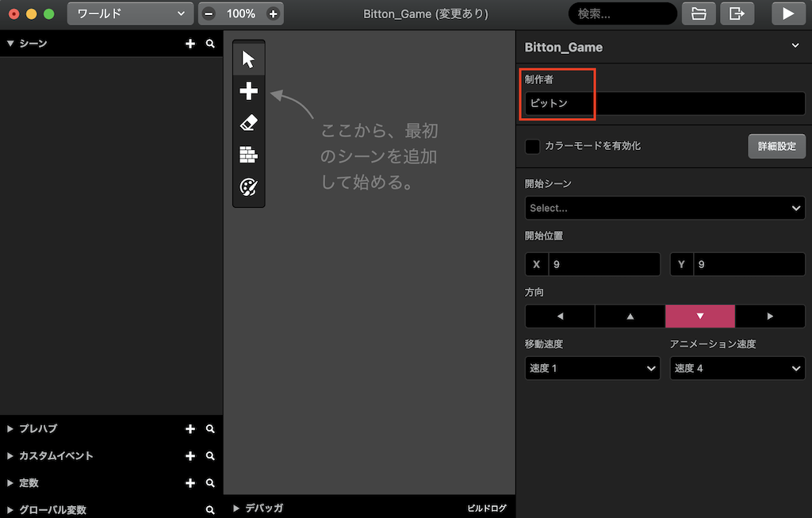Search scenes with the magnifier icon
The width and height of the screenshot is (812, 518).
click(210, 44)
